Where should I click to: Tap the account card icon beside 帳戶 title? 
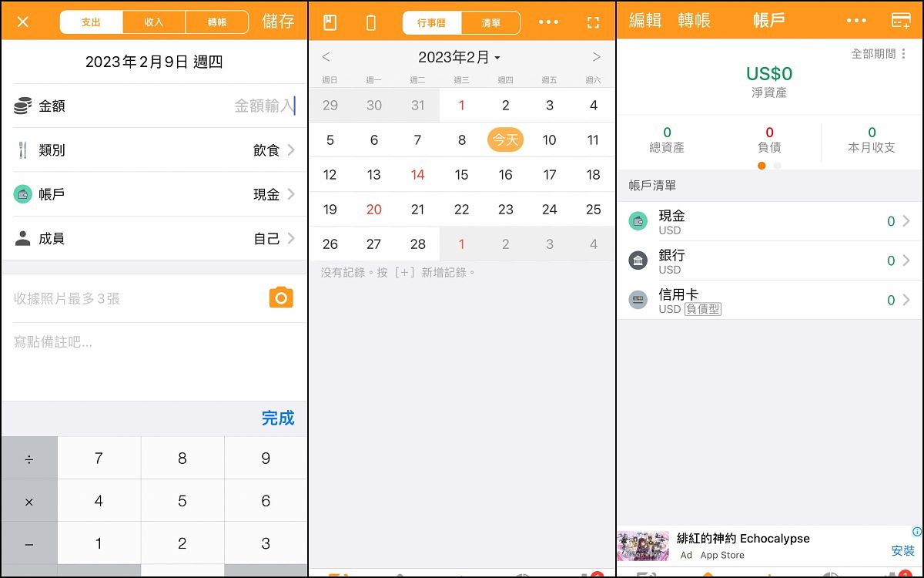(901, 21)
